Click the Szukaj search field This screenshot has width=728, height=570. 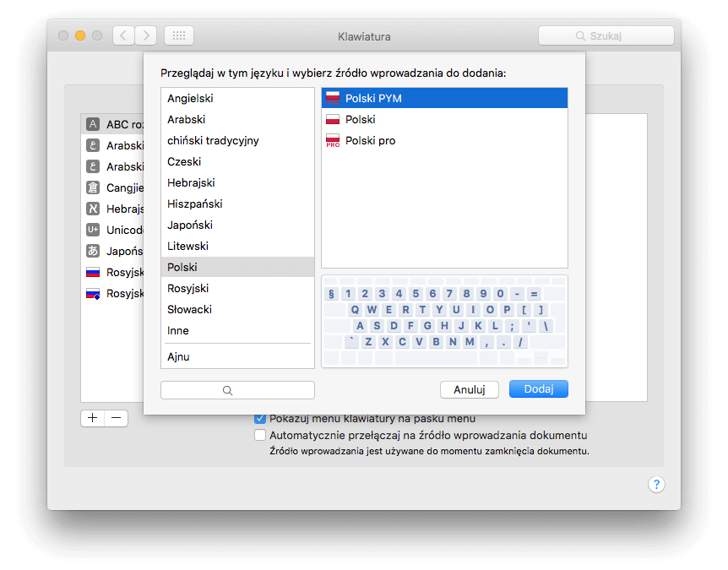pos(606,35)
